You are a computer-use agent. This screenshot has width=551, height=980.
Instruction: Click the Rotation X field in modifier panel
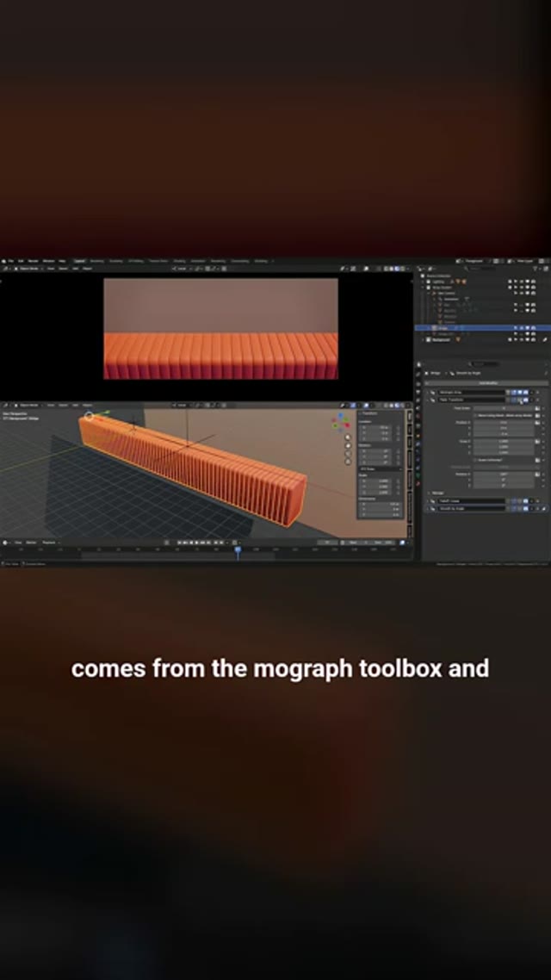504,474
